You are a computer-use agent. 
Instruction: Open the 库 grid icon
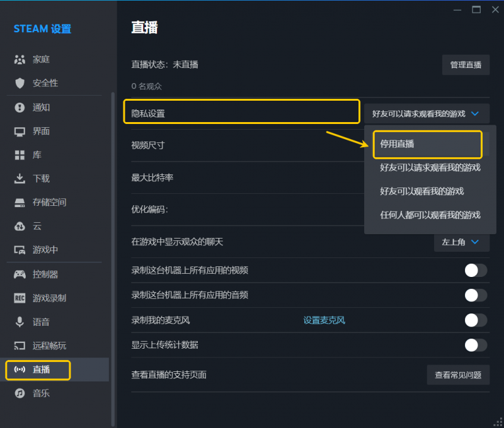(20, 155)
